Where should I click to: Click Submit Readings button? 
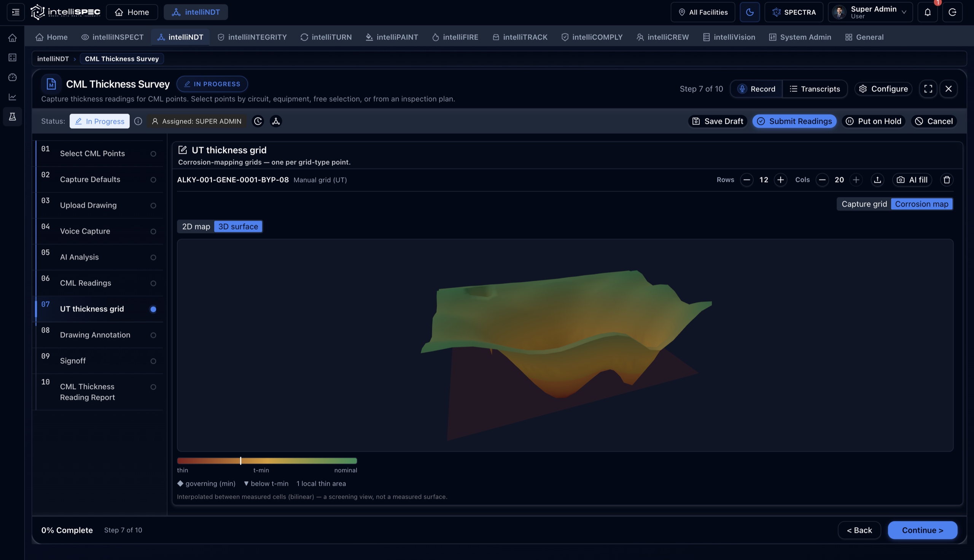click(794, 121)
